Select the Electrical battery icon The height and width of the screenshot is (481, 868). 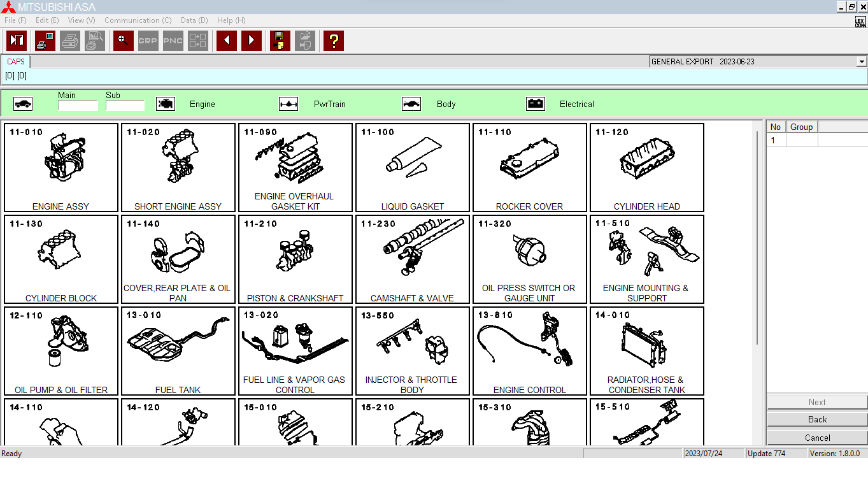[x=536, y=104]
